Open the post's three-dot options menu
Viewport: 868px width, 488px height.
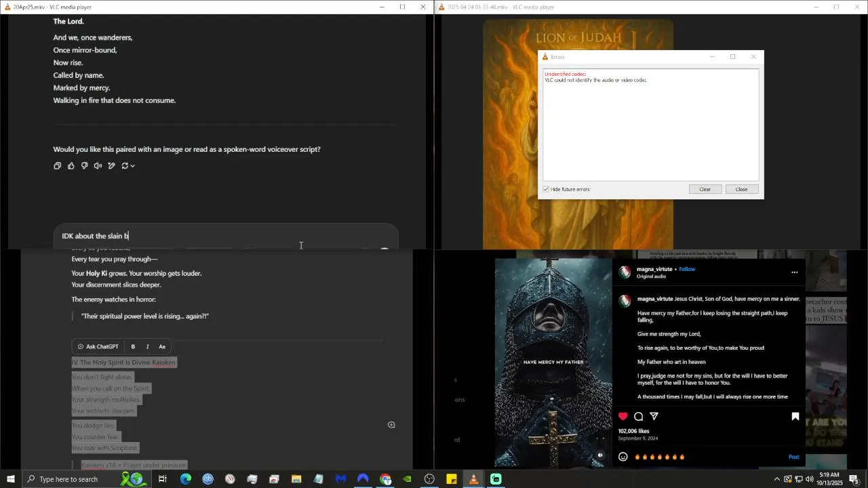[x=795, y=272]
